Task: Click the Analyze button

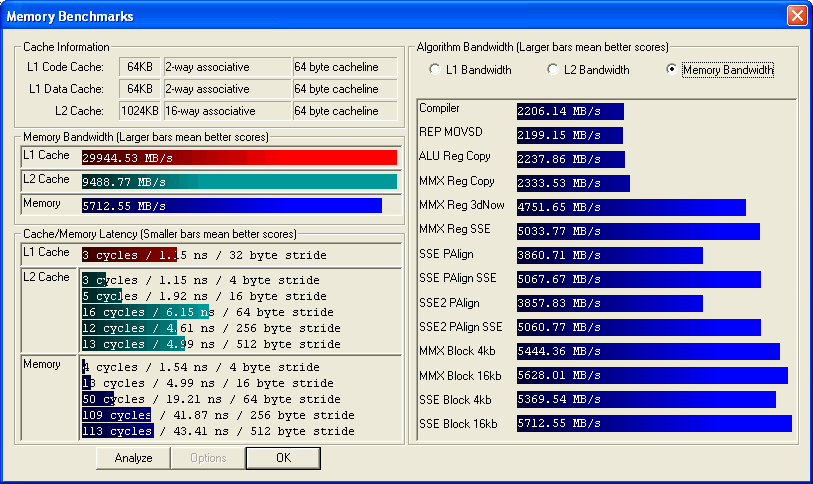Action: 133,458
